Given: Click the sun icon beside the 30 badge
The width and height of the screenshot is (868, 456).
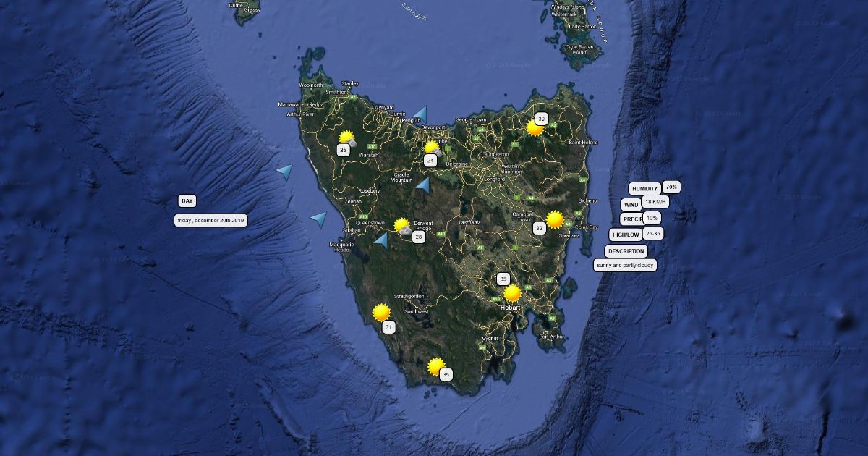Looking at the screenshot, I should [x=534, y=128].
